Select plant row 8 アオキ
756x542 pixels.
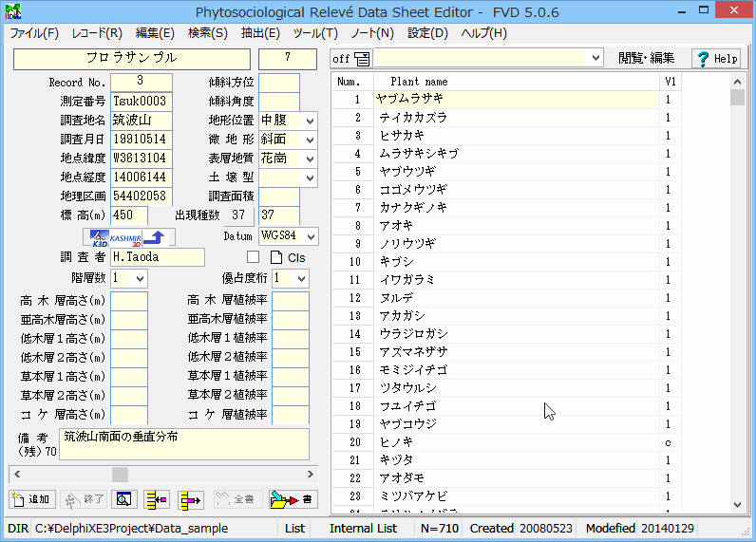tap(506, 226)
